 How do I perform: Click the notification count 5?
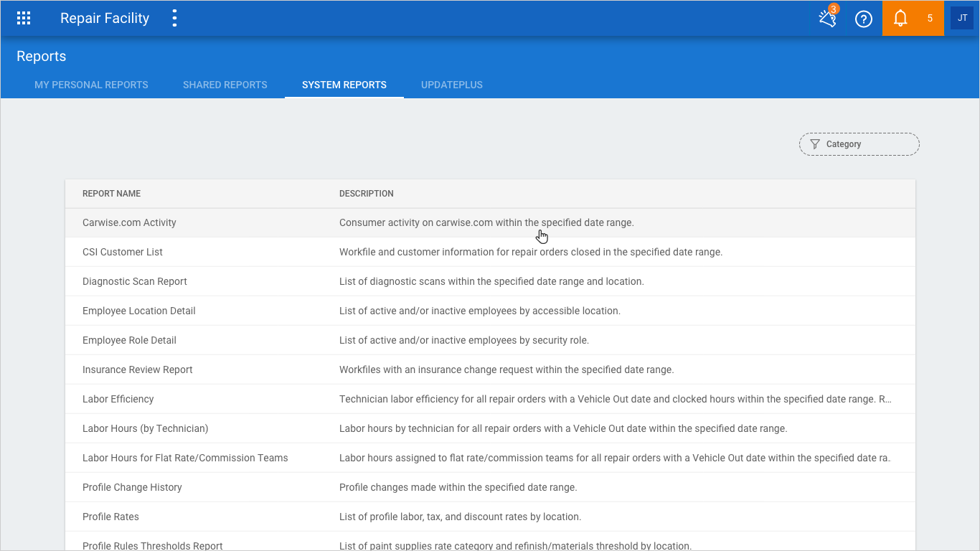click(x=930, y=19)
